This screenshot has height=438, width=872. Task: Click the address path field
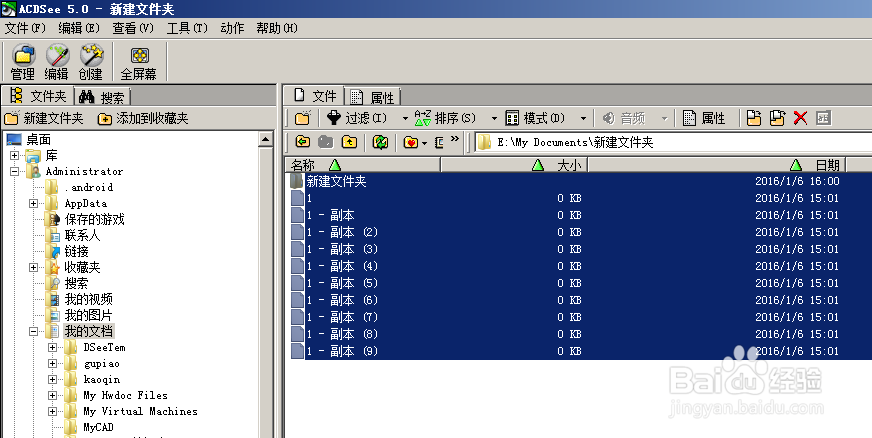pyautogui.click(x=674, y=142)
